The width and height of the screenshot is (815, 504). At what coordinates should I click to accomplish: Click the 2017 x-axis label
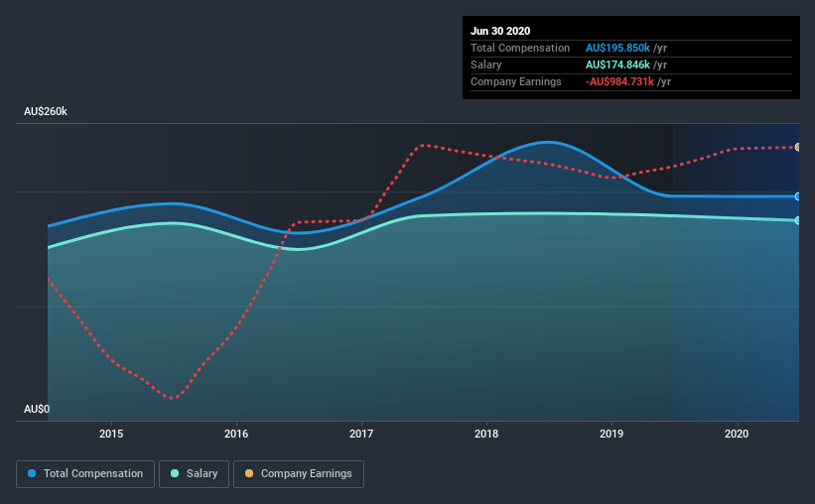pos(361,434)
